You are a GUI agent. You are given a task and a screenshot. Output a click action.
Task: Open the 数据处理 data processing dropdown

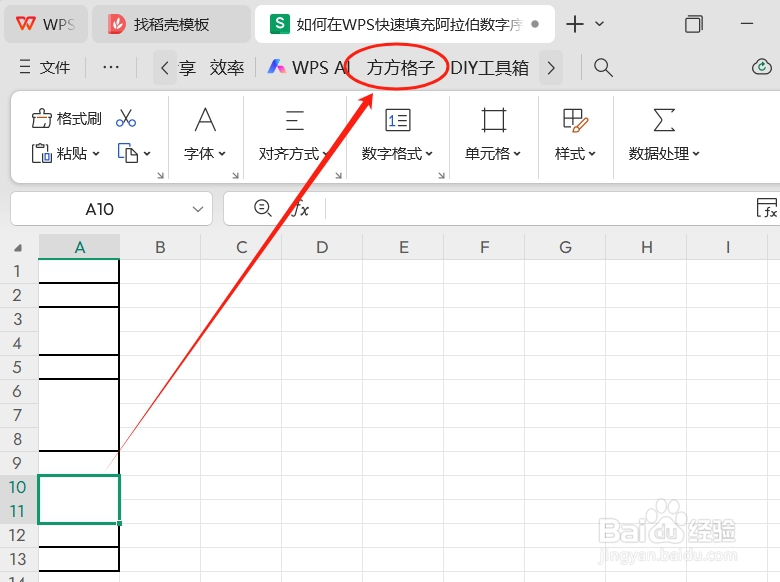[664, 134]
